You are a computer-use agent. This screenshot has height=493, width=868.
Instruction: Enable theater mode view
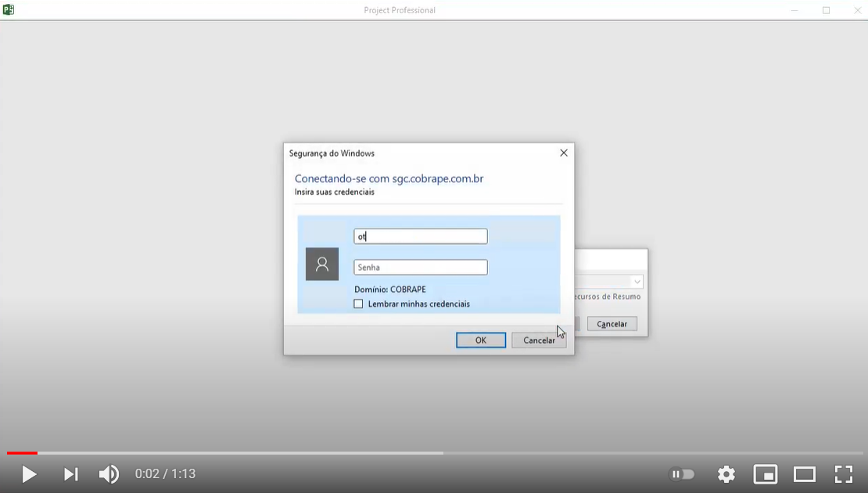point(804,474)
